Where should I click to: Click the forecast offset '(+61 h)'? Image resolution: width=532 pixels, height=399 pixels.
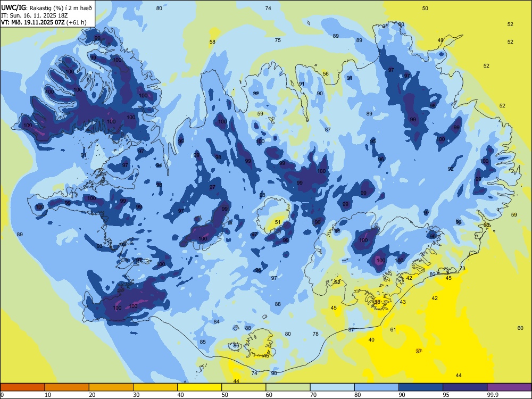coord(77,22)
